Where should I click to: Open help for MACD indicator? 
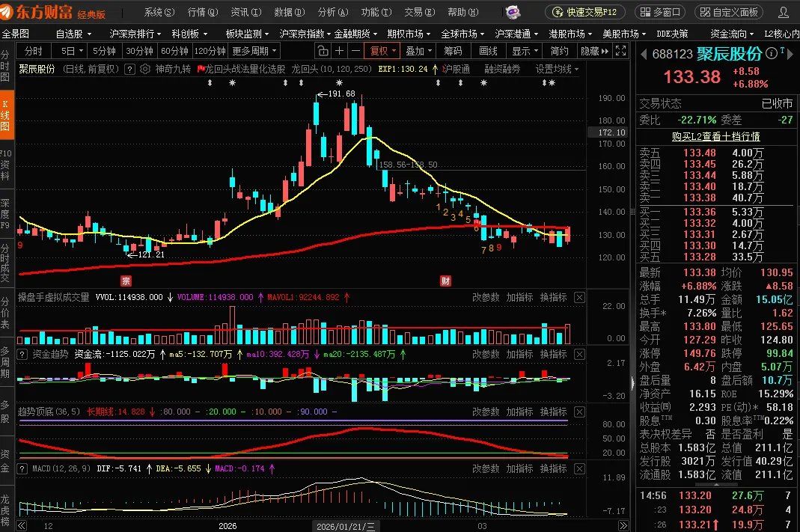tap(22, 468)
